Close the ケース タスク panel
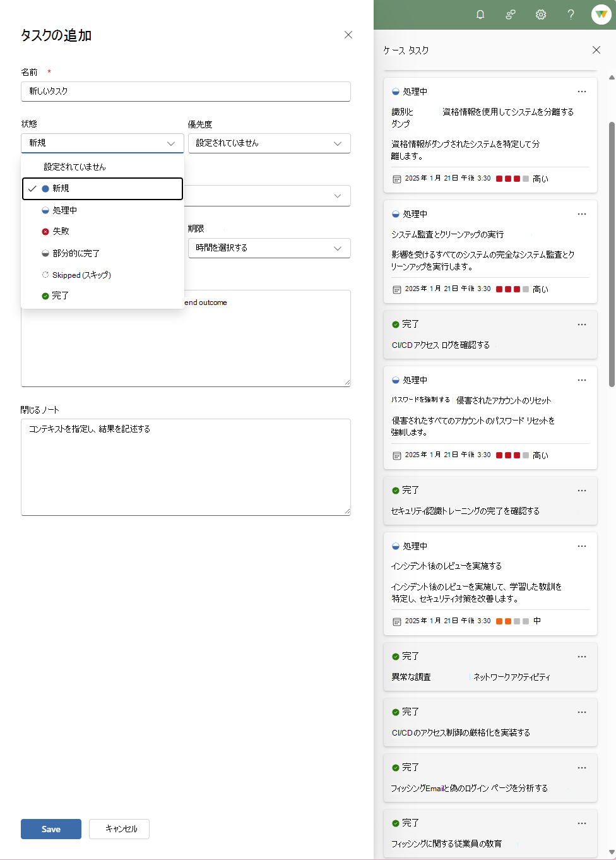Image resolution: width=616 pixels, height=860 pixels. point(596,50)
